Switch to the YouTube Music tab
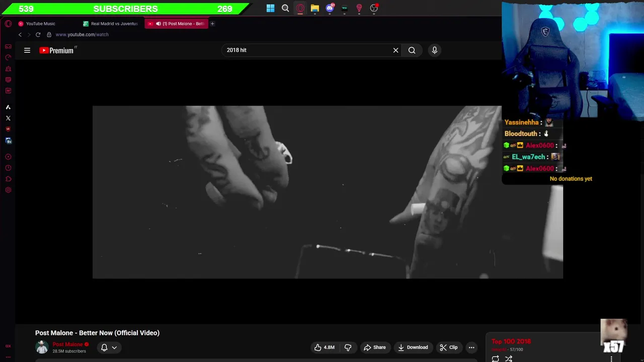The image size is (644, 362). pos(40,24)
